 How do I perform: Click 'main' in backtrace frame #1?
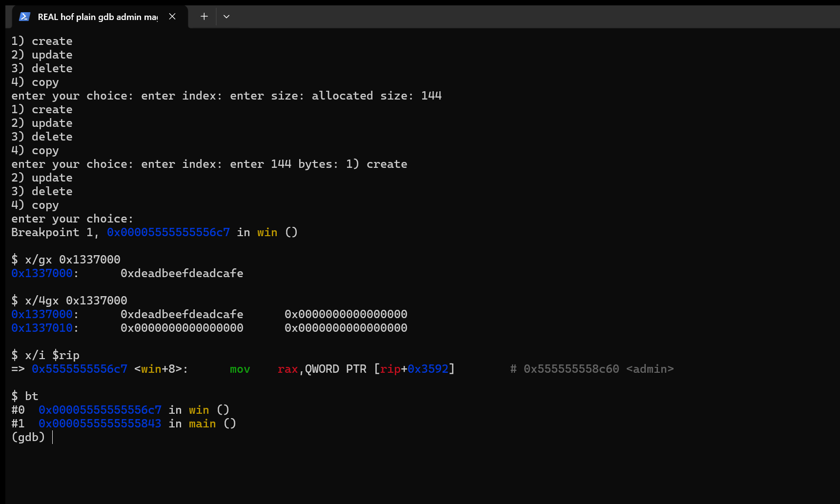203,423
